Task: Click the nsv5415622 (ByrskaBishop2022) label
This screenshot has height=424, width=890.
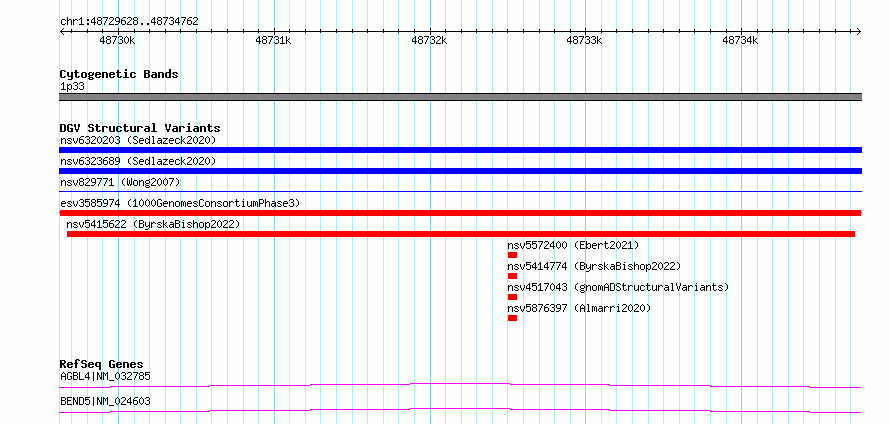Action: point(153,224)
